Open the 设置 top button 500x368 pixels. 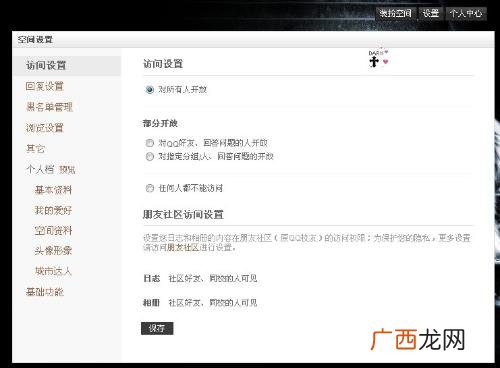point(431,13)
